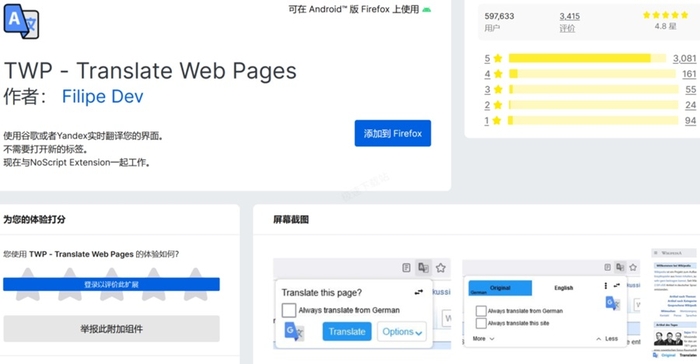Screen dimensions: 700x364
Task: Click the swap languages icon in first screenshot
Action: (x=418, y=292)
